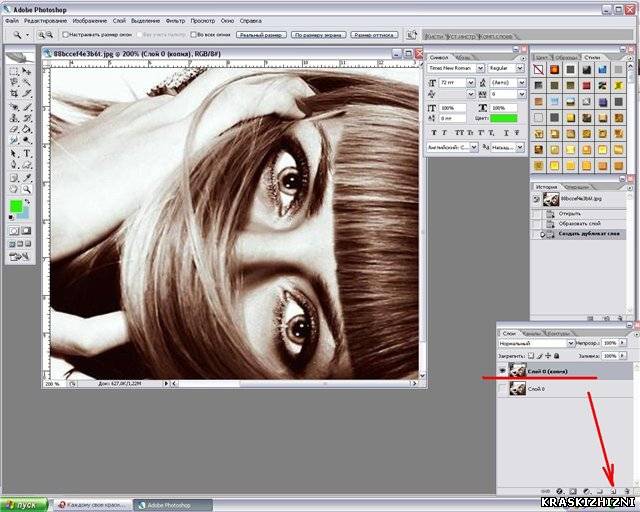Select the Move tool
Viewport: 640px width, 512px height.
(x=27, y=71)
